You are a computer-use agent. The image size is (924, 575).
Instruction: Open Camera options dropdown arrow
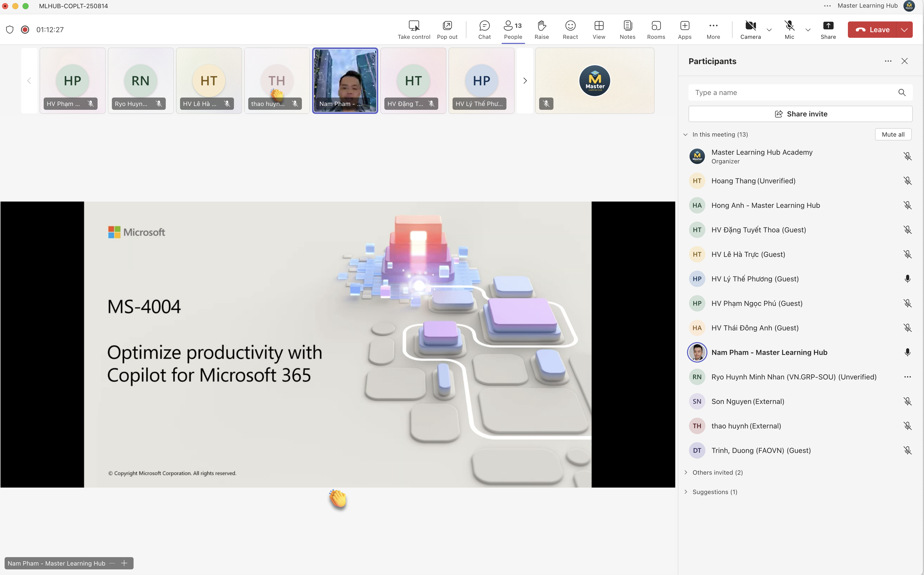coord(769,30)
